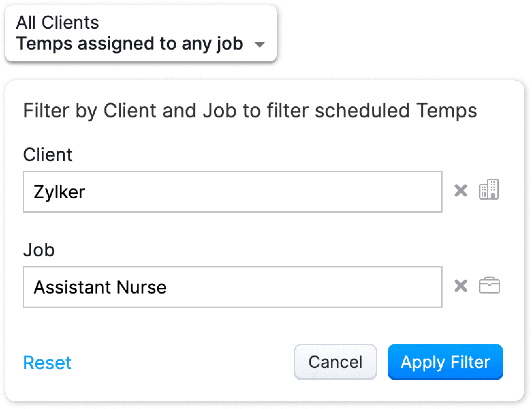Viewport: 532px width, 409px height.
Task: Click the Zylker text in the Client box
Action: pos(59,192)
